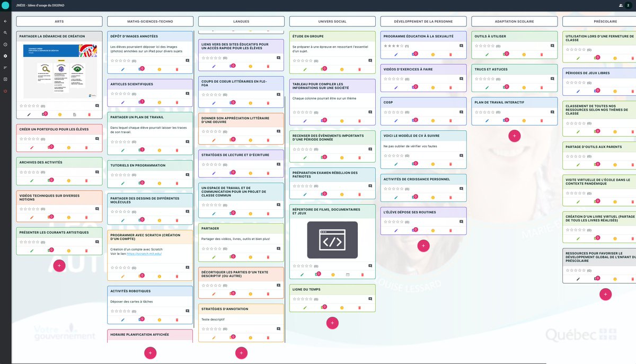Edit the 'Programmer avec Scratch' card
This screenshot has height=364, width=636.
coord(122,276)
